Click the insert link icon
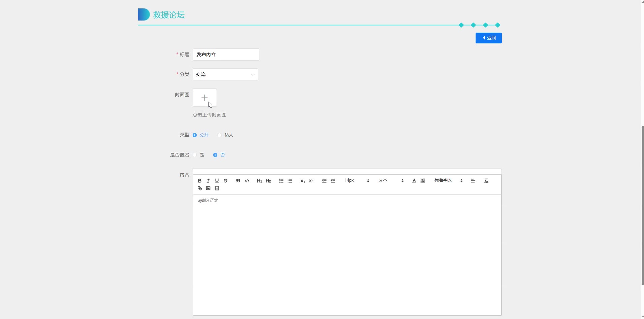The image size is (644, 319). (x=200, y=188)
